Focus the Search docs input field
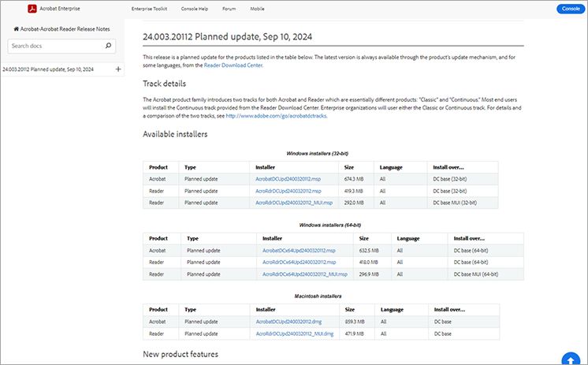This screenshot has height=365, width=588. 54,46
